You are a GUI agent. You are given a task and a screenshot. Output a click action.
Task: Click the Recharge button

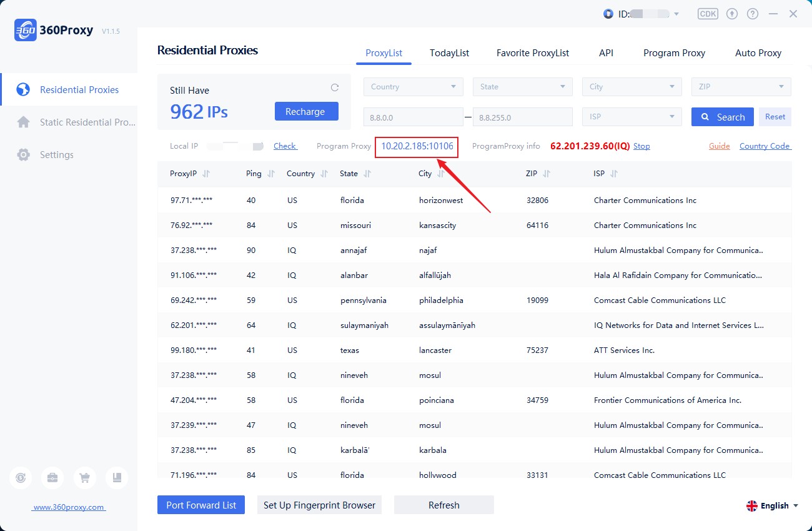pyautogui.click(x=306, y=111)
